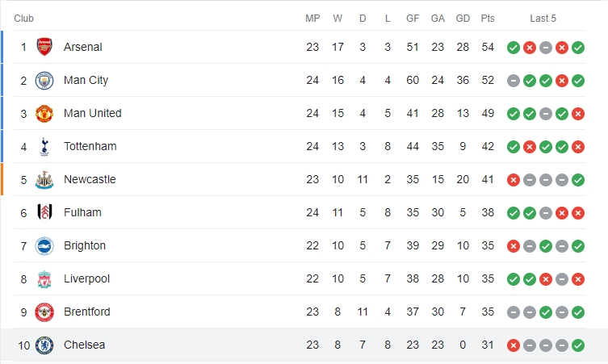The width and height of the screenshot is (608, 364).
Task: Click the Brentford bee crest
Action: pyautogui.click(x=44, y=312)
